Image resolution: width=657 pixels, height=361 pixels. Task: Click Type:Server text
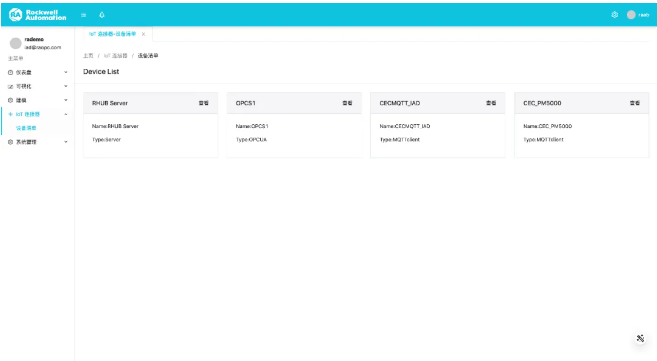pos(106,139)
